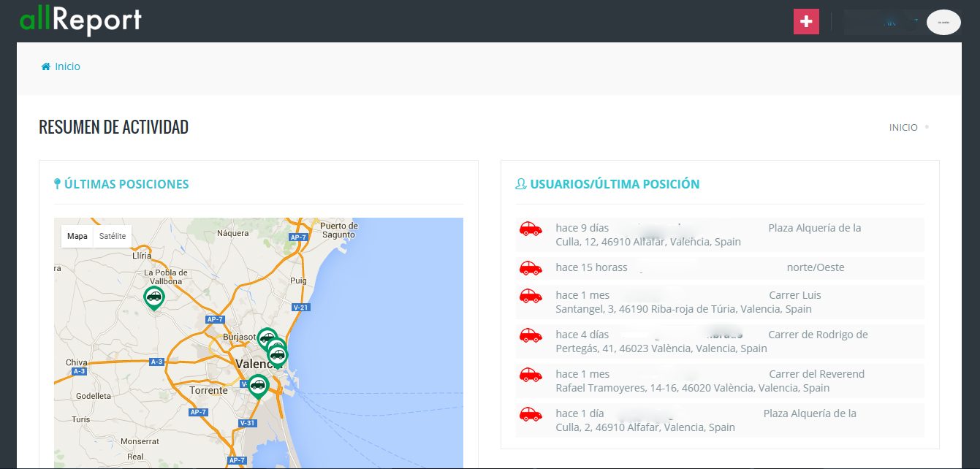Click red car icon in 'hace 15 horass' row
980x469 pixels.
[531, 268]
